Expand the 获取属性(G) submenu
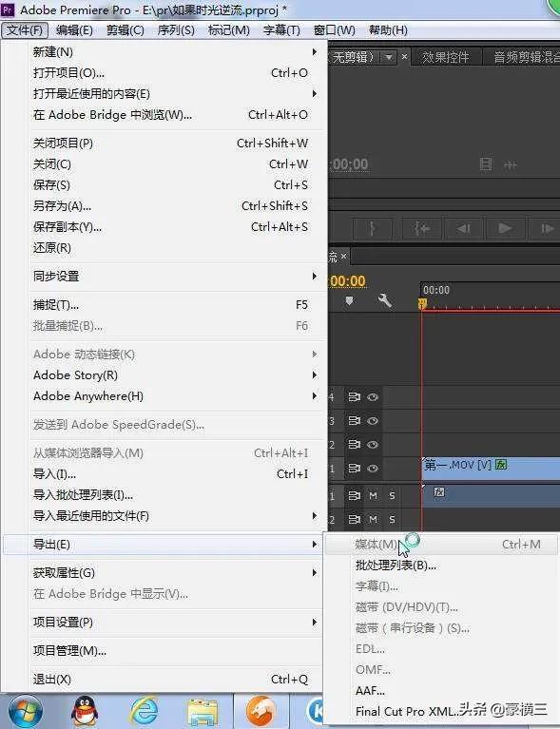560x729 pixels. (175, 573)
